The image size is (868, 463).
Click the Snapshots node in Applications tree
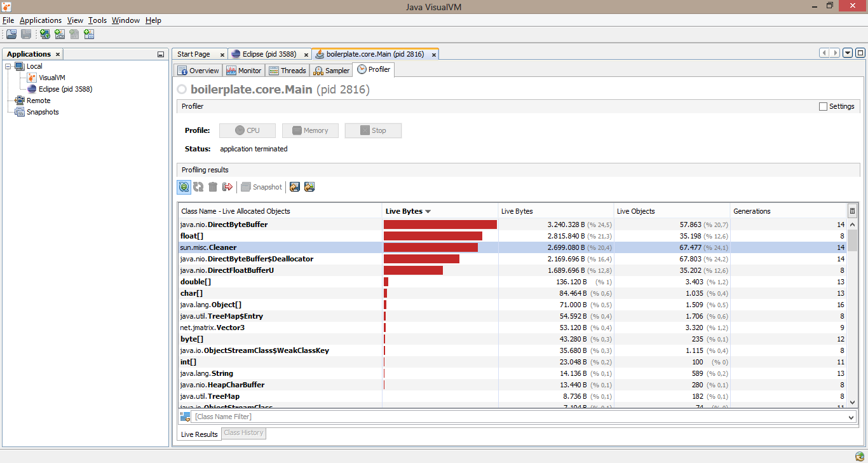tap(43, 112)
